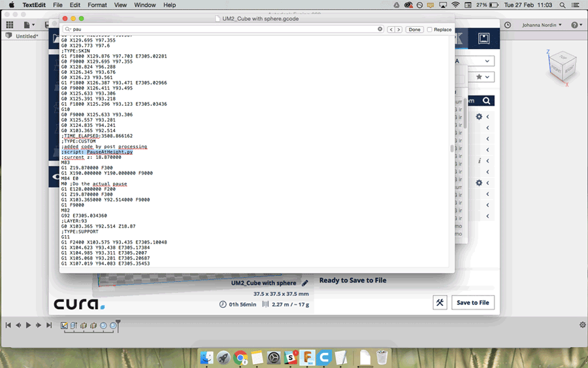Open Launchpad from the Dock
Image resolution: width=588 pixels, height=368 pixels.
click(223, 358)
